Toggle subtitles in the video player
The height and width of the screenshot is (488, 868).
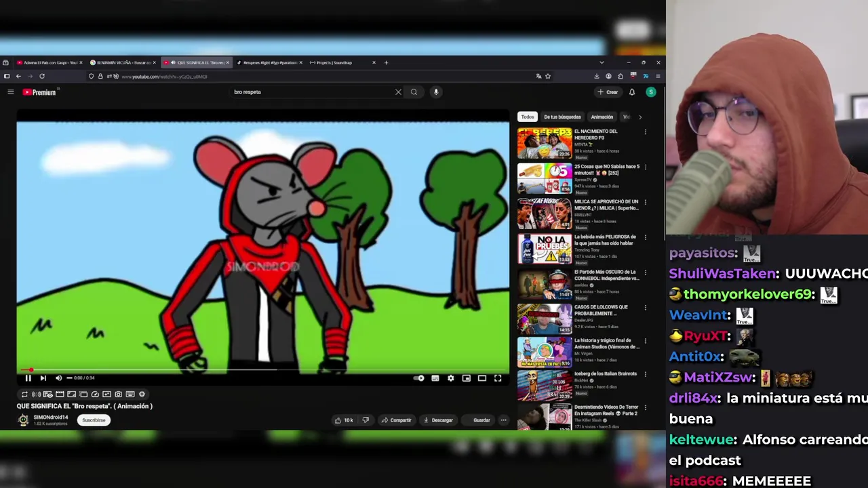(435, 378)
